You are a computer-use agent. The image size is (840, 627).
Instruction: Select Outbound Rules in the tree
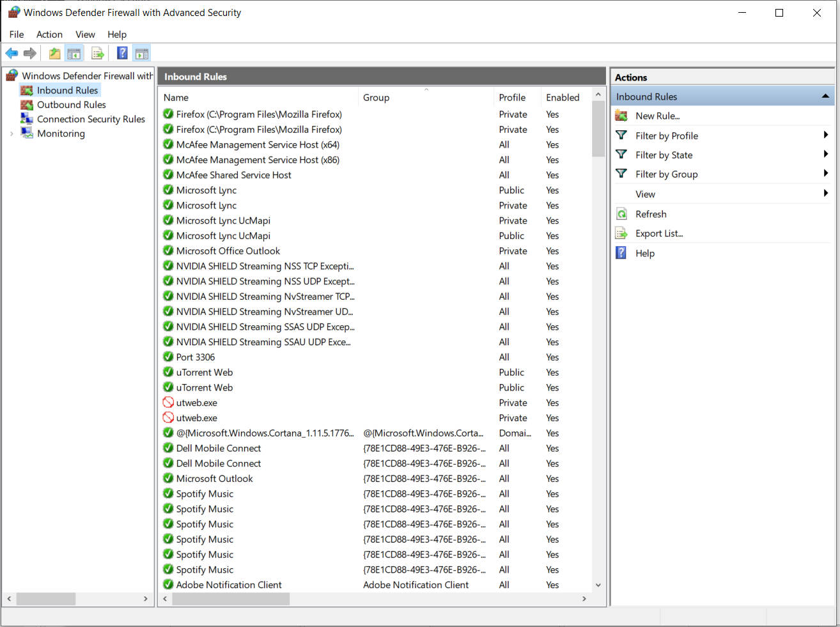pyautogui.click(x=72, y=105)
